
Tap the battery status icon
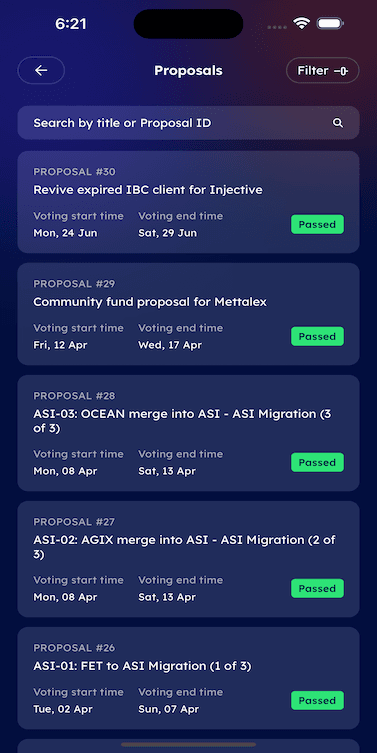330,23
